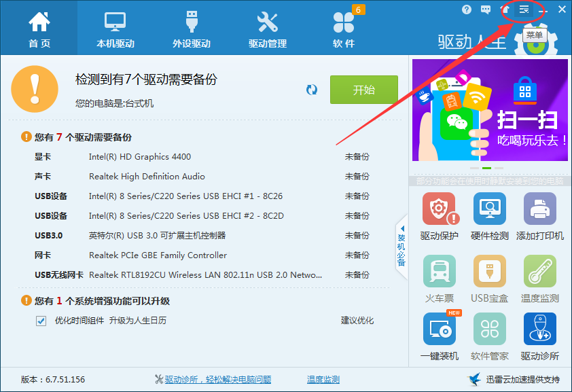The image size is (572, 392).
Task: Click warning icon beside 驱动需要备份 heading
Action: coord(26,137)
